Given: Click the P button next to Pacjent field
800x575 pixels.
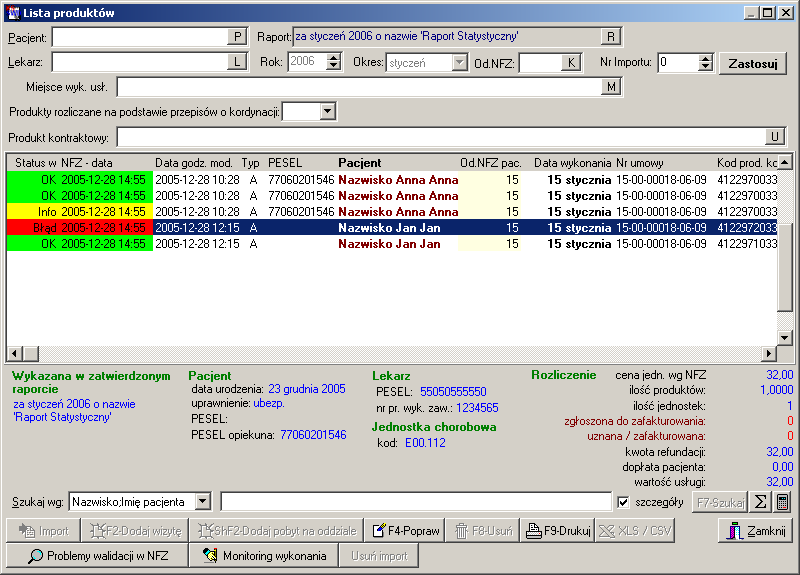Looking at the screenshot, I should coord(237,37).
